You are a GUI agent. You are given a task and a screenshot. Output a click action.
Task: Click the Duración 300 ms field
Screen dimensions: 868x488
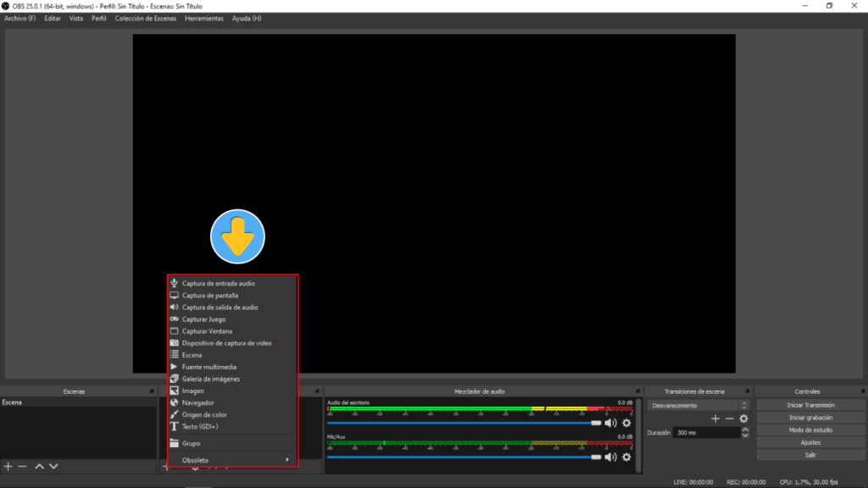[705, 432]
